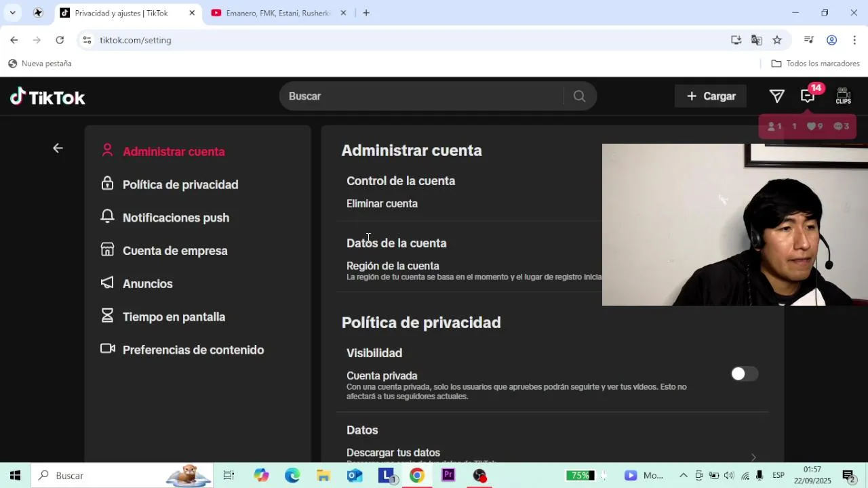The width and height of the screenshot is (868, 488).
Task: Click the search magnifier icon button
Action: pyautogui.click(x=579, y=96)
